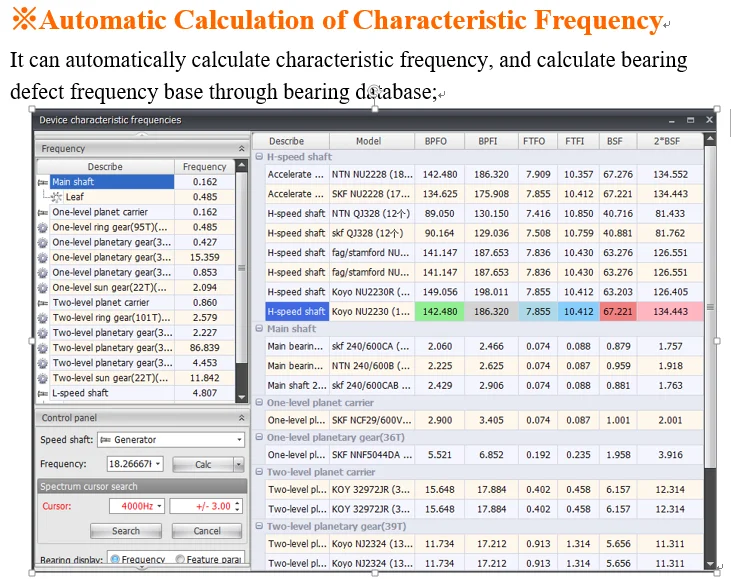Collapse the H-speed shaft group
Image resolution: width=731 pixels, height=579 pixels.
(x=259, y=157)
